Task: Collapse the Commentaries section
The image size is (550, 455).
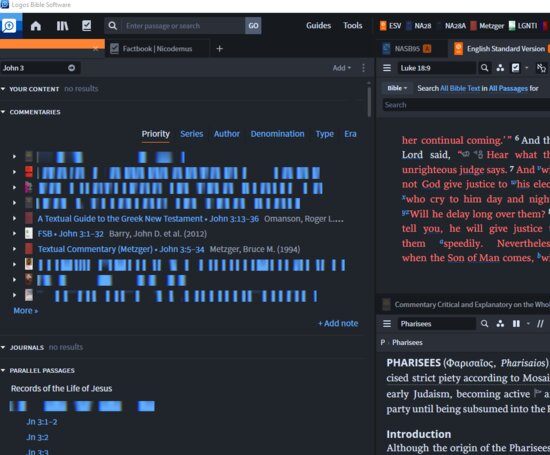Action: (x=3, y=112)
